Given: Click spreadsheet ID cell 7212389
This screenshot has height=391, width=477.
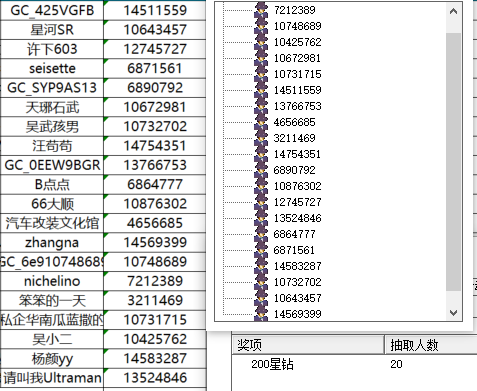Looking at the screenshot, I should (155, 281).
